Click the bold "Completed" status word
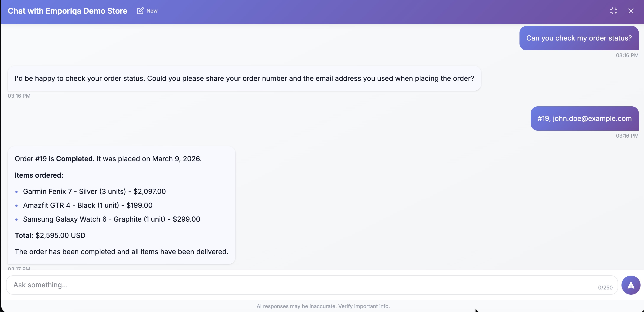This screenshot has height=312, width=644. pyautogui.click(x=74, y=159)
